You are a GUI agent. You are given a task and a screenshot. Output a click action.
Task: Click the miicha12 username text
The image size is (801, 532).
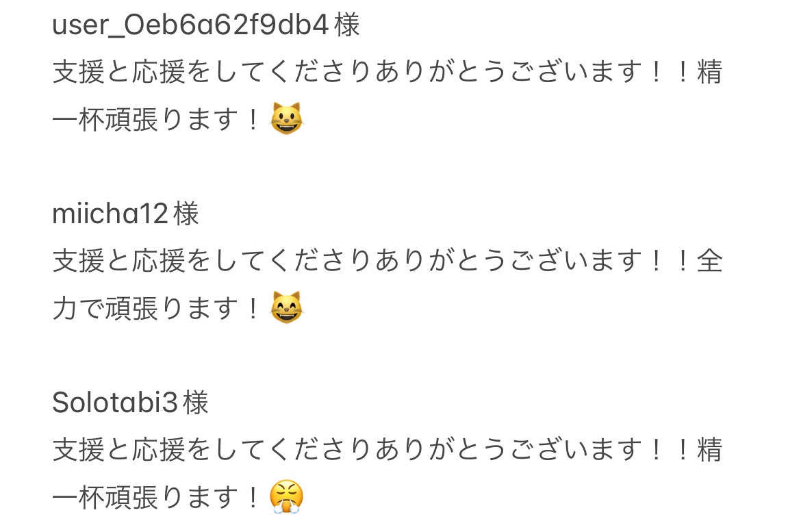[110, 214]
